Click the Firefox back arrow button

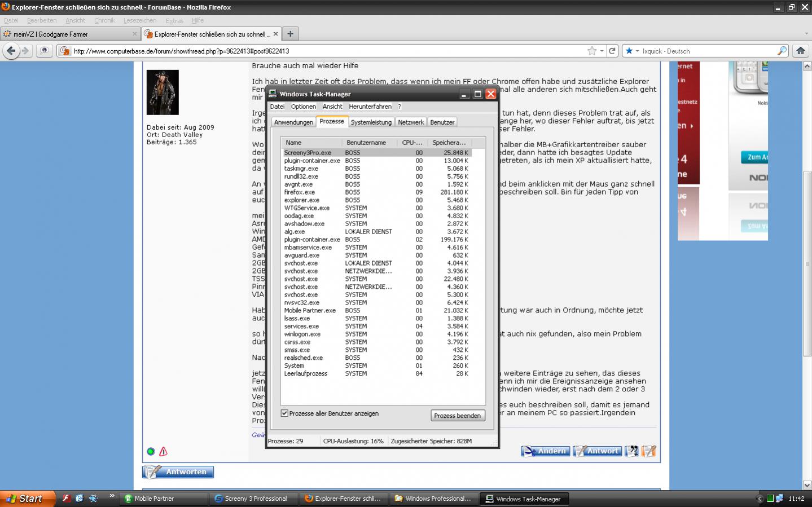tap(11, 51)
